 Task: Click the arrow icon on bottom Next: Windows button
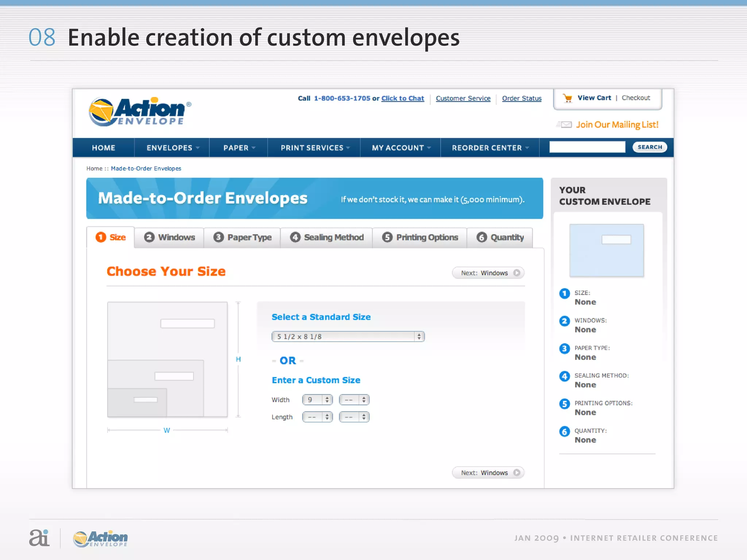(x=516, y=472)
